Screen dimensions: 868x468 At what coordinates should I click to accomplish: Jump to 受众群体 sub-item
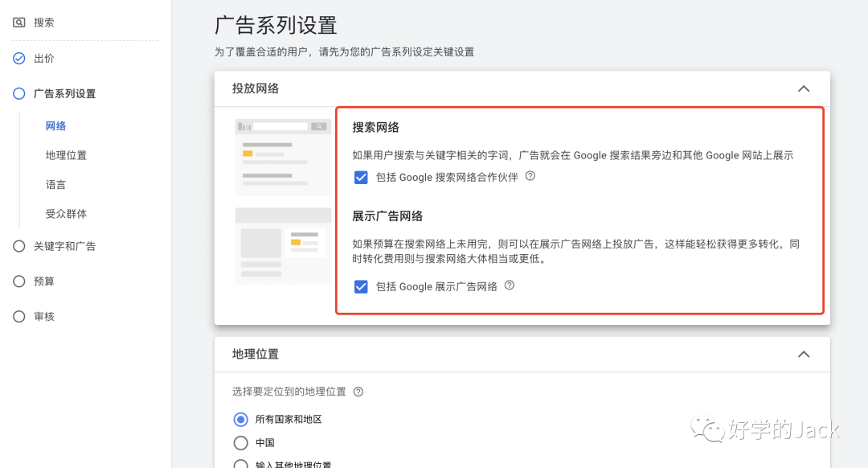pos(66,214)
